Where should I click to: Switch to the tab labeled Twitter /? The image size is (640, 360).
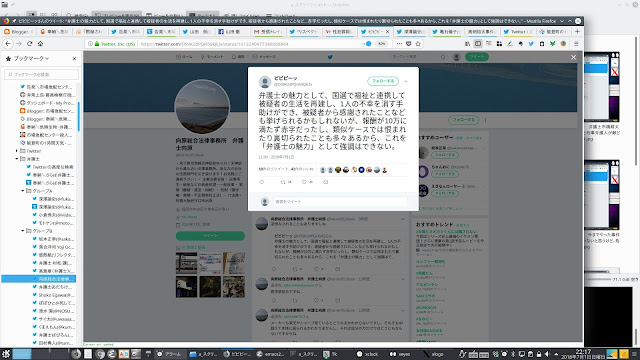click(518, 31)
